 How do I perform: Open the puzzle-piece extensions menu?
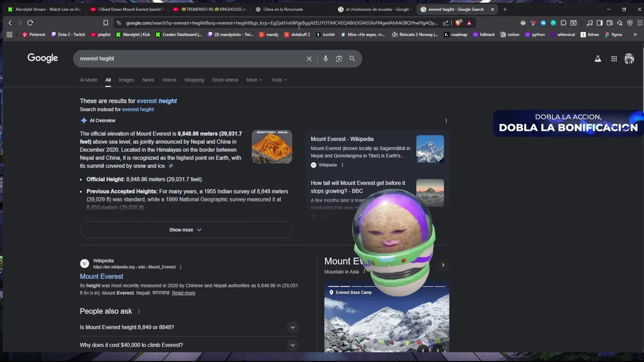point(563,23)
